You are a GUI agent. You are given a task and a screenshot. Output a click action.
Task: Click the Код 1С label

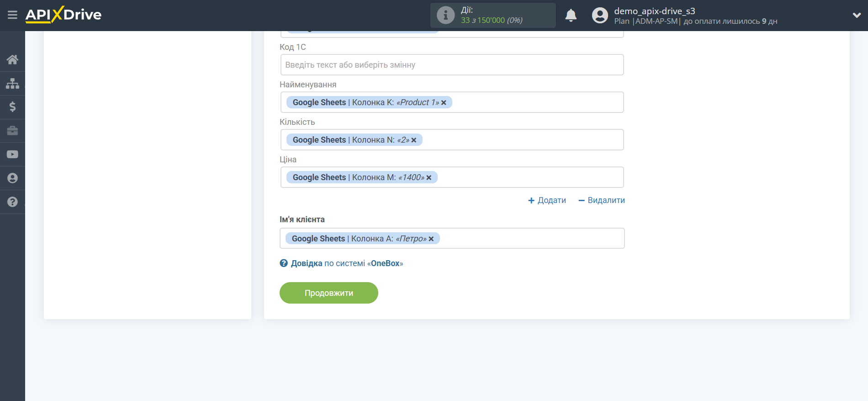[x=293, y=47]
